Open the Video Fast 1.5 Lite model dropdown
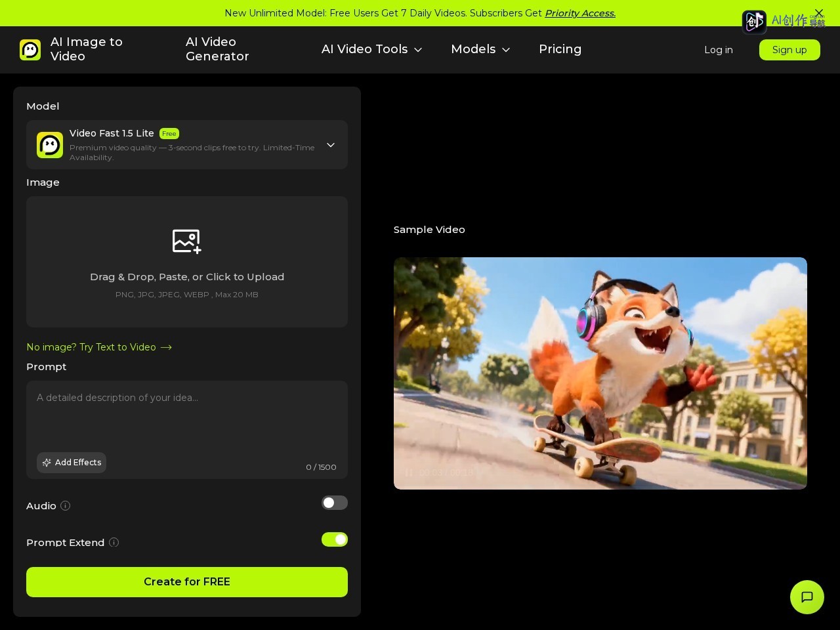Image resolution: width=840 pixels, height=630 pixels. coord(187,145)
